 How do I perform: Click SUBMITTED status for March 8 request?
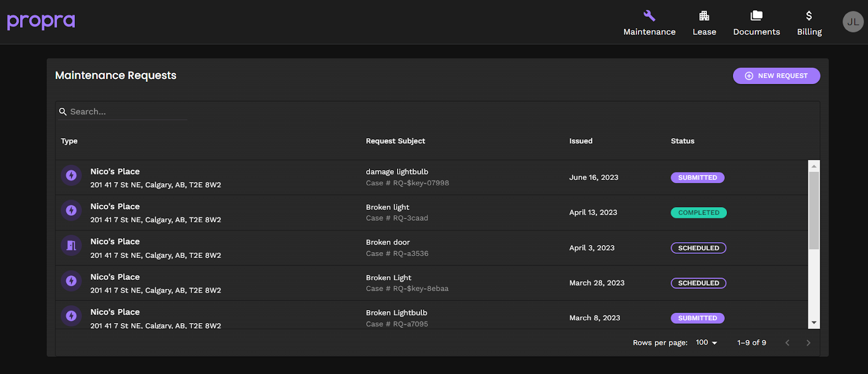(x=697, y=318)
